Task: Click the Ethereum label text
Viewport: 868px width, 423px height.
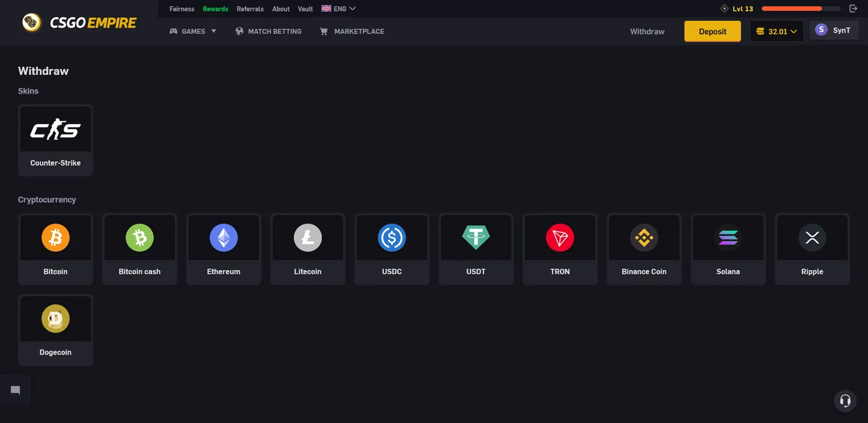Action: click(224, 271)
